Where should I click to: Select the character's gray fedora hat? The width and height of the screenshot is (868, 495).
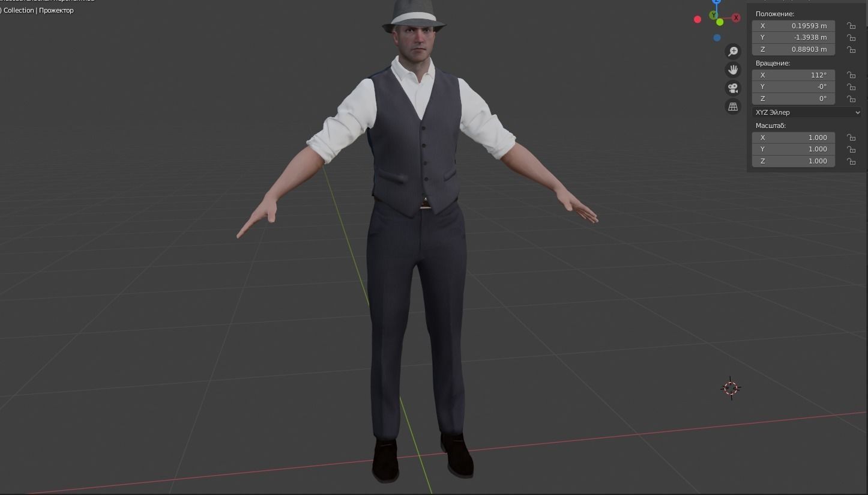pyautogui.click(x=414, y=16)
